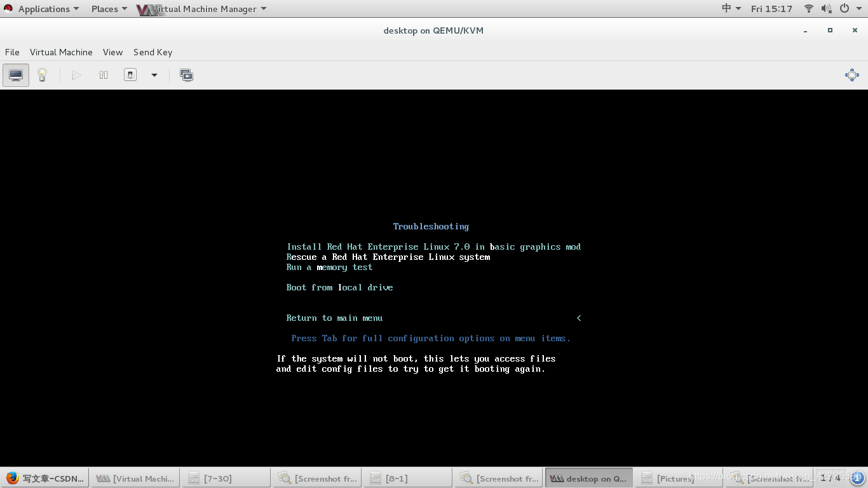The width and height of the screenshot is (868, 488).
Task: Click the Troubleshooting menu title
Action: 431,226
